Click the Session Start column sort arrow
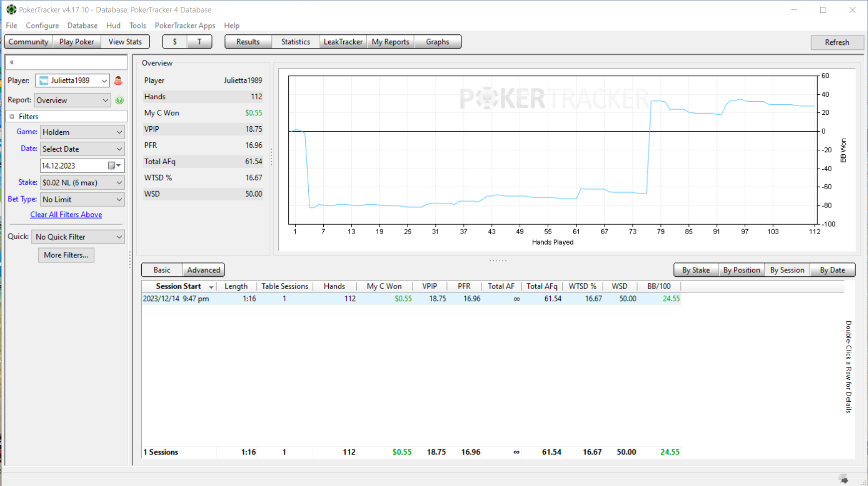The image size is (868, 486). point(211,287)
